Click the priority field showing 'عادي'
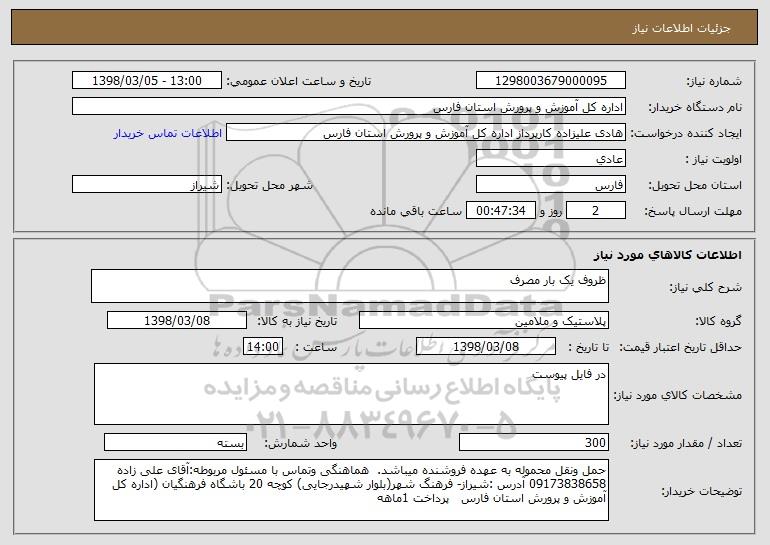Screen dimensions: 770x545 [550, 158]
